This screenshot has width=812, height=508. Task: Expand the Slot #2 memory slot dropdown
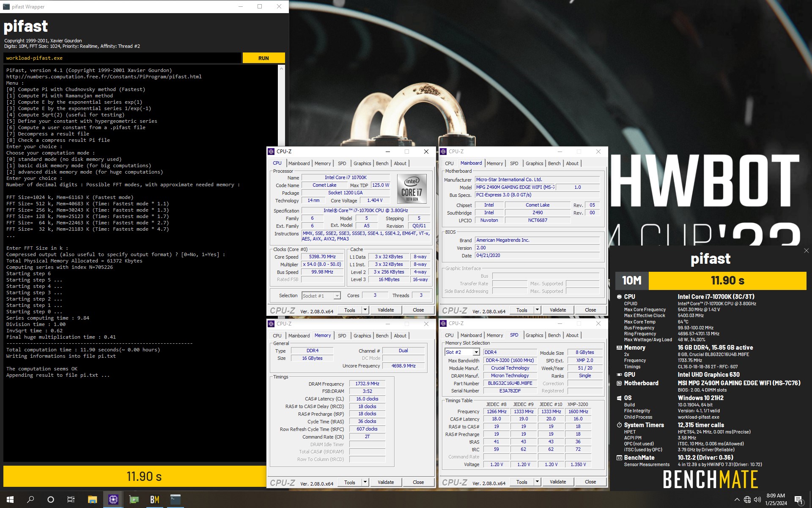click(x=476, y=352)
